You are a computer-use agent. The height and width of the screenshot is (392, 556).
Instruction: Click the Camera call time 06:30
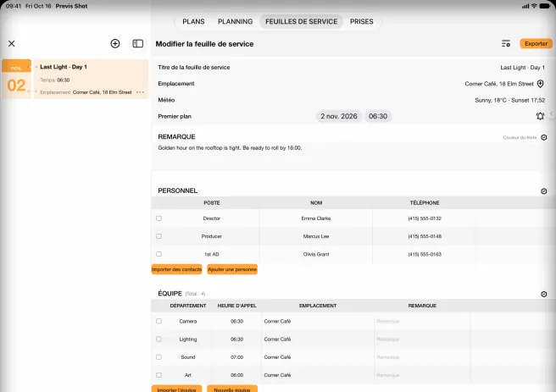[x=236, y=321]
